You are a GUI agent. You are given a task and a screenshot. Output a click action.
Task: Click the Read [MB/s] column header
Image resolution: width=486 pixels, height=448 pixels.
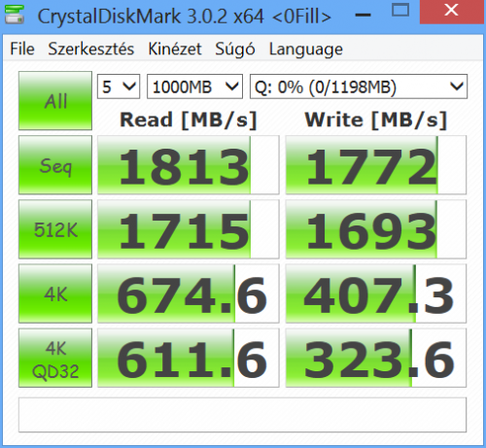click(189, 121)
